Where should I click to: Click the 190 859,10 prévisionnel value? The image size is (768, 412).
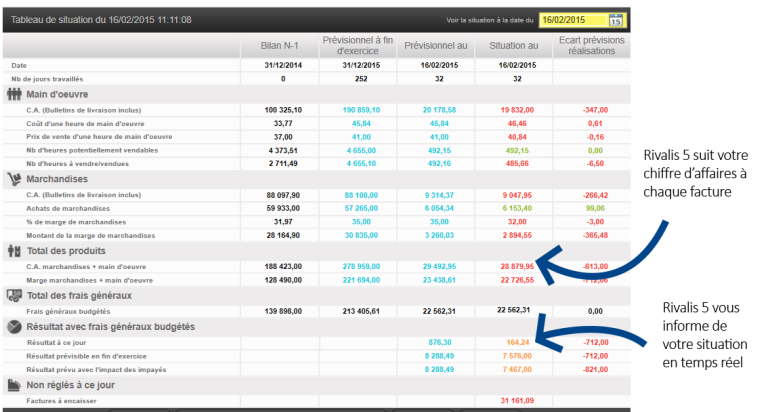click(361, 110)
